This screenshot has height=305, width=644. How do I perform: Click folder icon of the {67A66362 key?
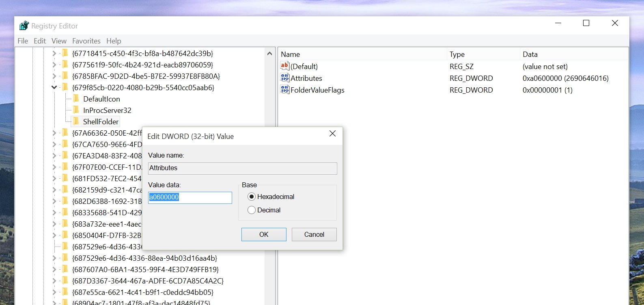[x=65, y=133]
